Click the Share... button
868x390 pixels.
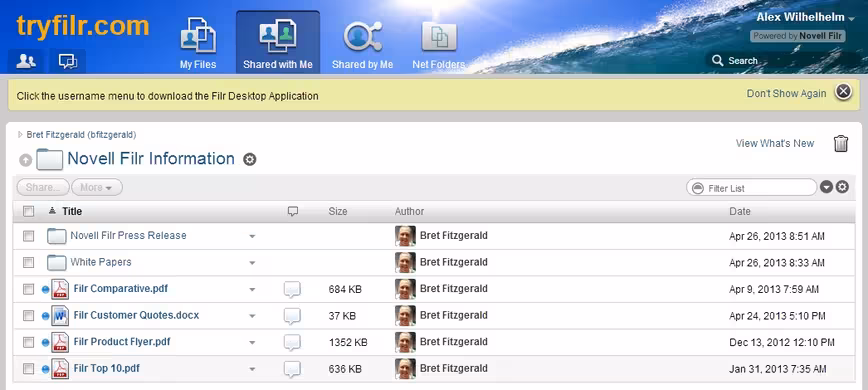[43, 188]
